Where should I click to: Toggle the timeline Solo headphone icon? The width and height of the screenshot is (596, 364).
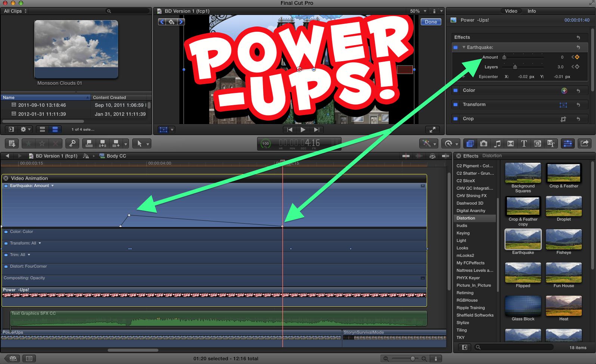pyautogui.click(x=432, y=156)
